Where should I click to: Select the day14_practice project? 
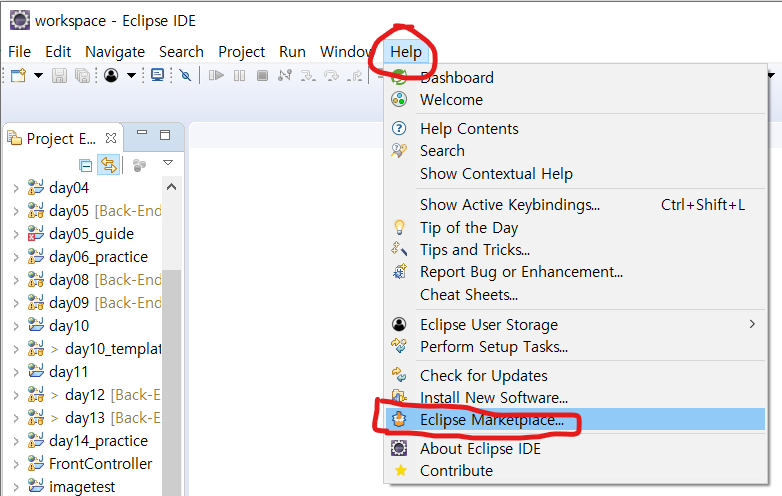88,441
